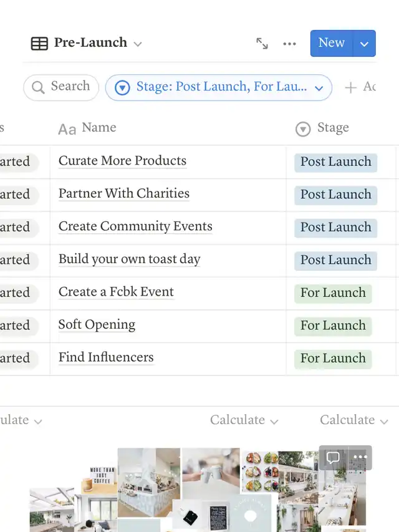Screen dimensions: 399x532
Task: Expand the Pre-Launch view dropdown
Action: (x=138, y=44)
